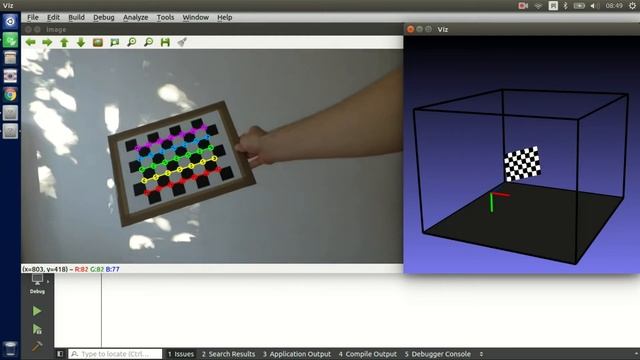Click the Ubuntu dash icon in launcher
The height and width of the screenshot is (360, 640).
click(x=10, y=21)
